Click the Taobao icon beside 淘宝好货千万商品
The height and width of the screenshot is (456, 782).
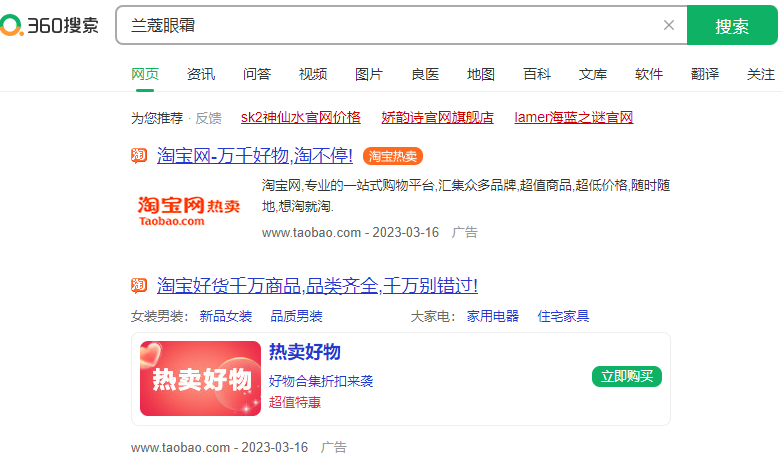pyautogui.click(x=139, y=285)
